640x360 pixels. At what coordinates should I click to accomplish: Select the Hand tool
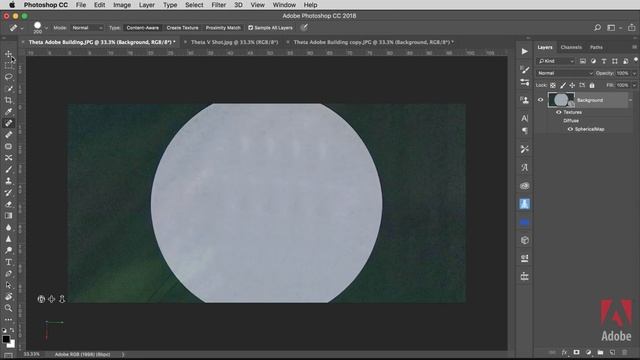coord(8,297)
